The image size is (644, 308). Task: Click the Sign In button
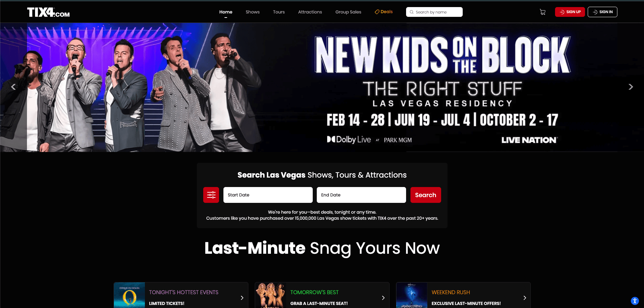(x=603, y=12)
